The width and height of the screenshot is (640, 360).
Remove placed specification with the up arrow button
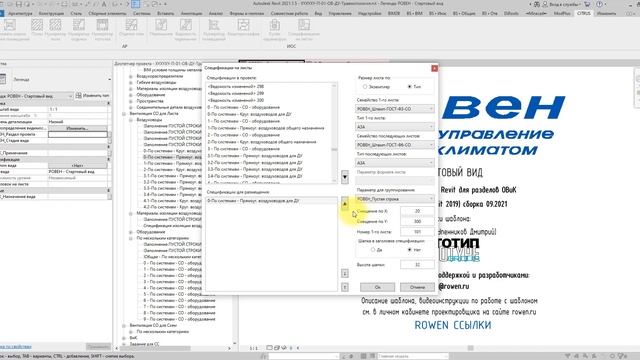point(345,203)
